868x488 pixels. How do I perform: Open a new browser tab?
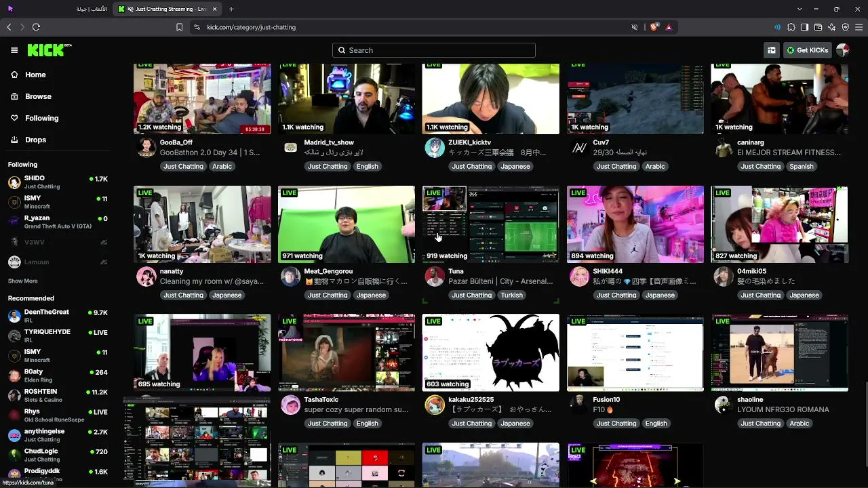point(231,9)
